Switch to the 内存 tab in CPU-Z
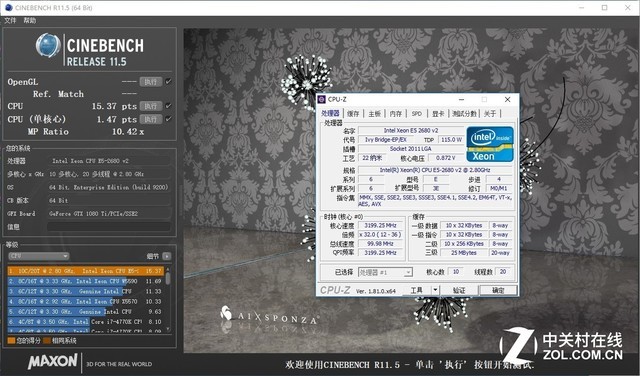Image resolution: width=640 pixels, height=376 pixels. [x=396, y=113]
